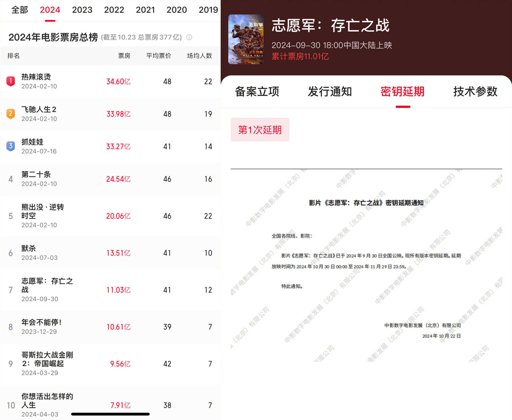The height and width of the screenshot is (420, 512).
Task: Open the 默杀 movie row
Action: tap(110, 253)
